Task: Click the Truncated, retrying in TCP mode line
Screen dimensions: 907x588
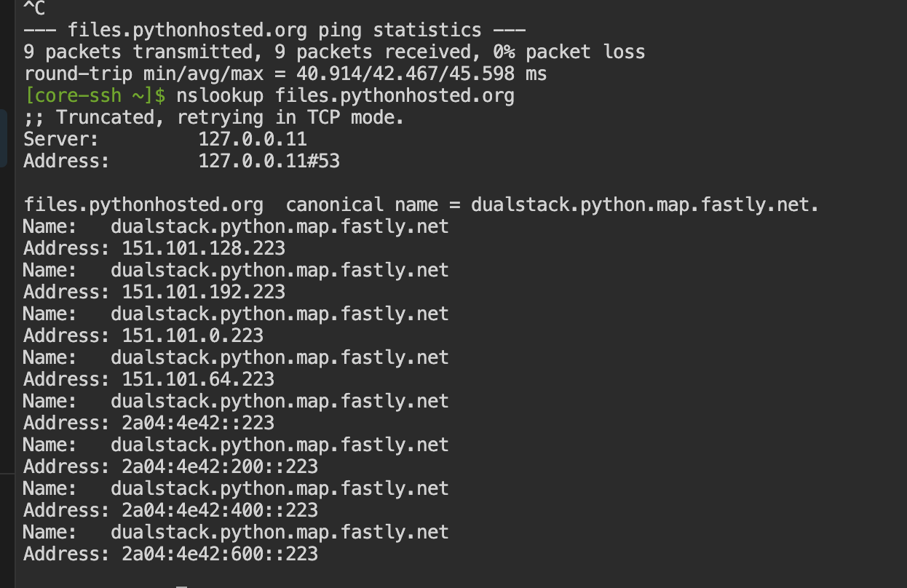Action: click(213, 117)
